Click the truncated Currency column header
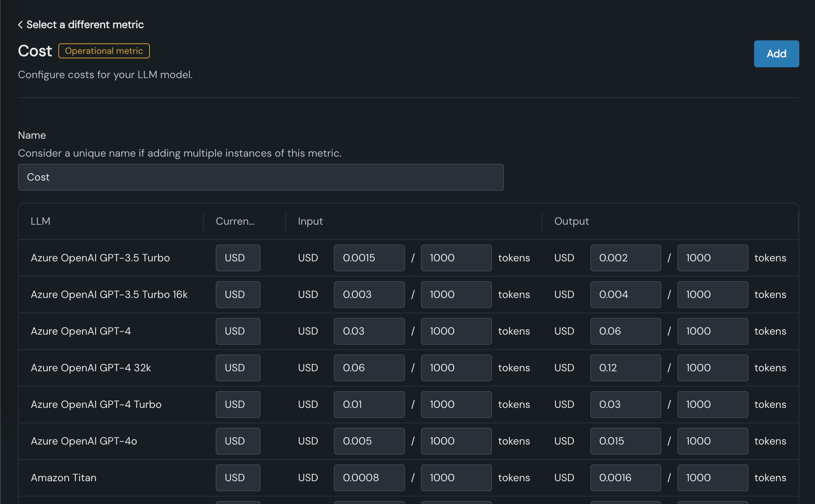Viewport: 815px width, 504px height. 235,221
